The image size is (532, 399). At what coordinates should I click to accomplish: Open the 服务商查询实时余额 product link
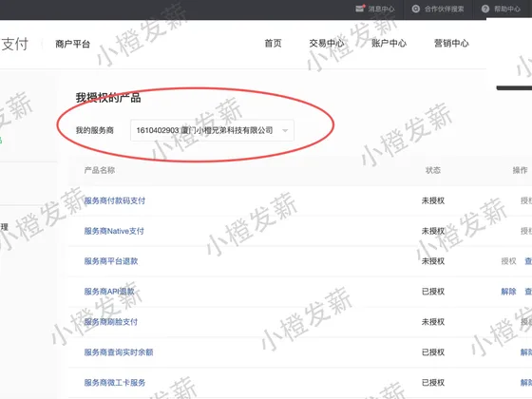119,352
